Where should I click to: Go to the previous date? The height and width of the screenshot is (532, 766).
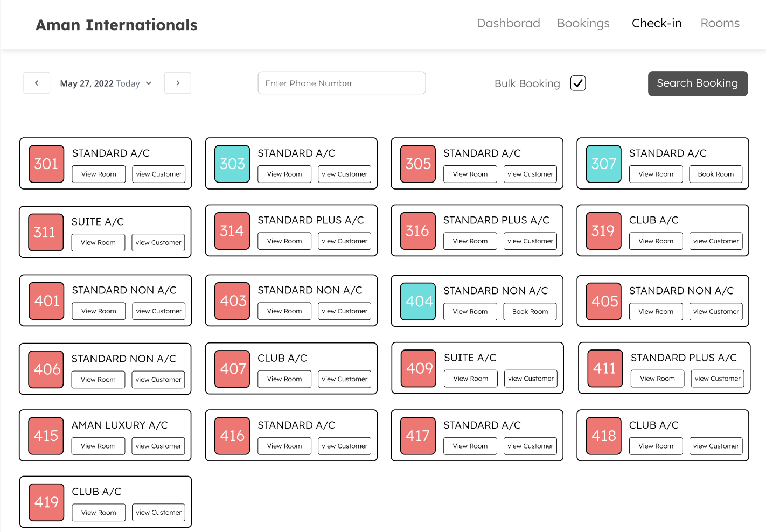coord(37,83)
